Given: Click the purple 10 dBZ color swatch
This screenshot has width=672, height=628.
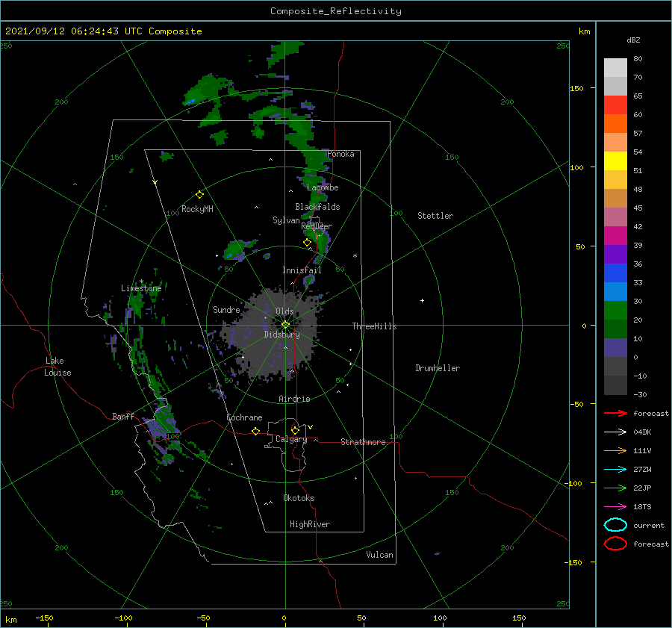Looking at the screenshot, I should (x=615, y=347).
